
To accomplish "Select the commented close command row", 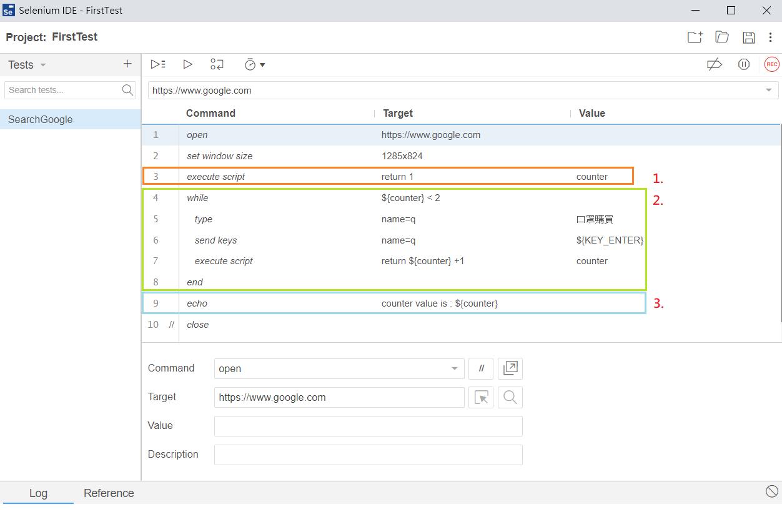I will coord(462,325).
